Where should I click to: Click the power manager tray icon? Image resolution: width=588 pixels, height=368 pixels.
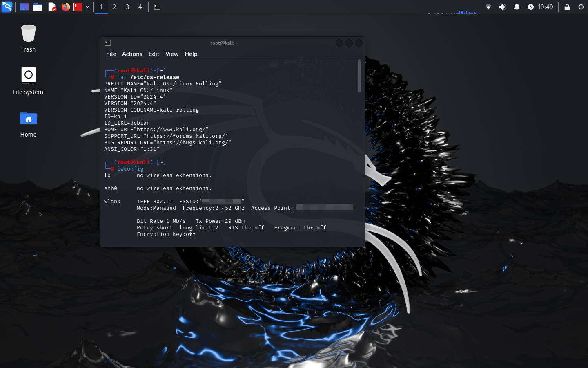pyautogui.click(x=531, y=7)
